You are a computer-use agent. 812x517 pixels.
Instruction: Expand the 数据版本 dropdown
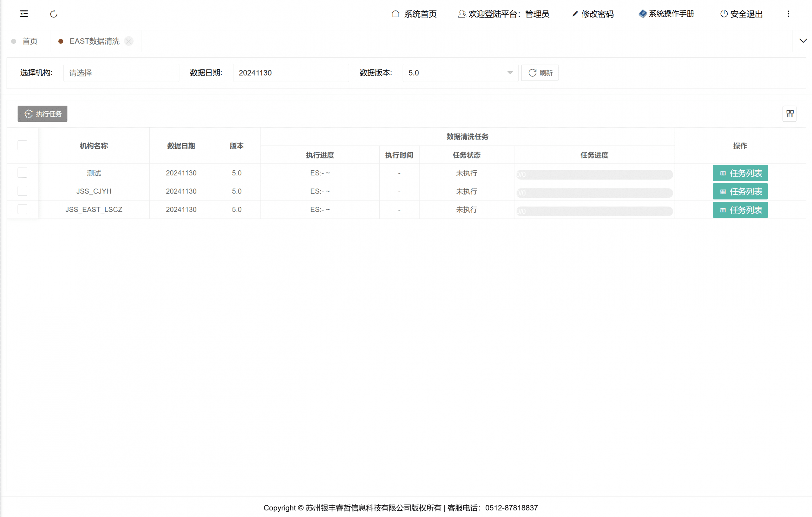coord(460,73)
